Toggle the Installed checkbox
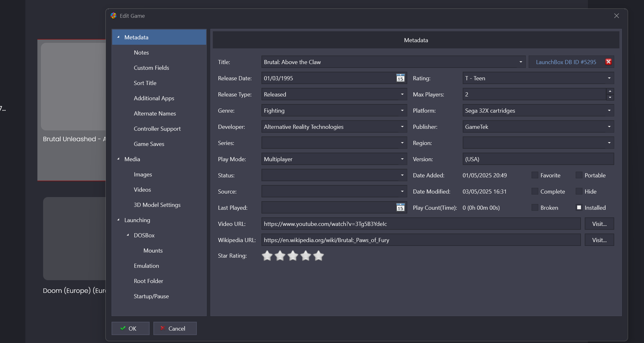 (579, 208)
